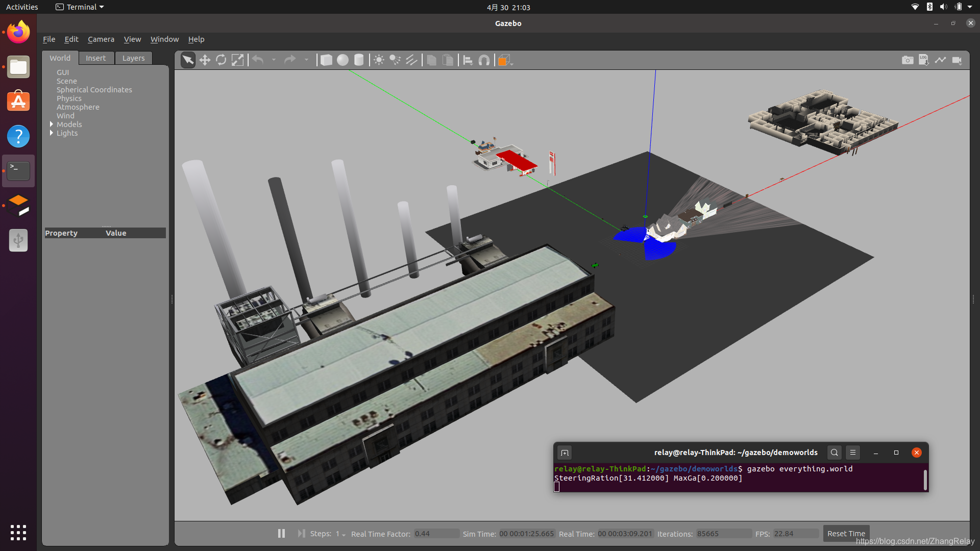The width and height of the screenshot is (980, 551).
Task: Add a point light
Action: click(379, 60)
